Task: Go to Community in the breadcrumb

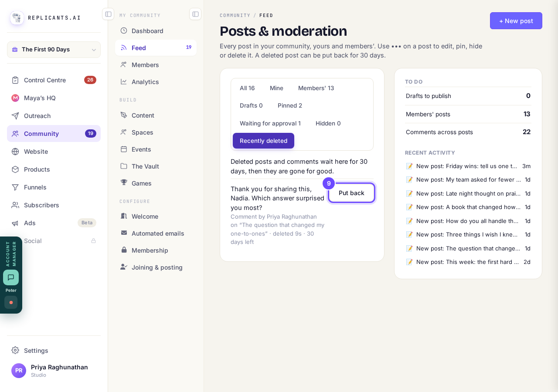Action: coord(235,15)
